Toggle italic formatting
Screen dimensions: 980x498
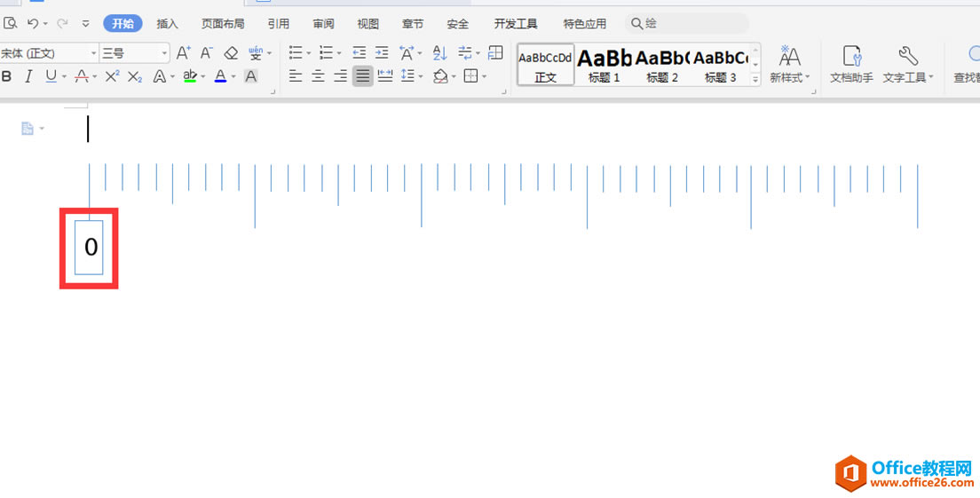tap(28, 76)
